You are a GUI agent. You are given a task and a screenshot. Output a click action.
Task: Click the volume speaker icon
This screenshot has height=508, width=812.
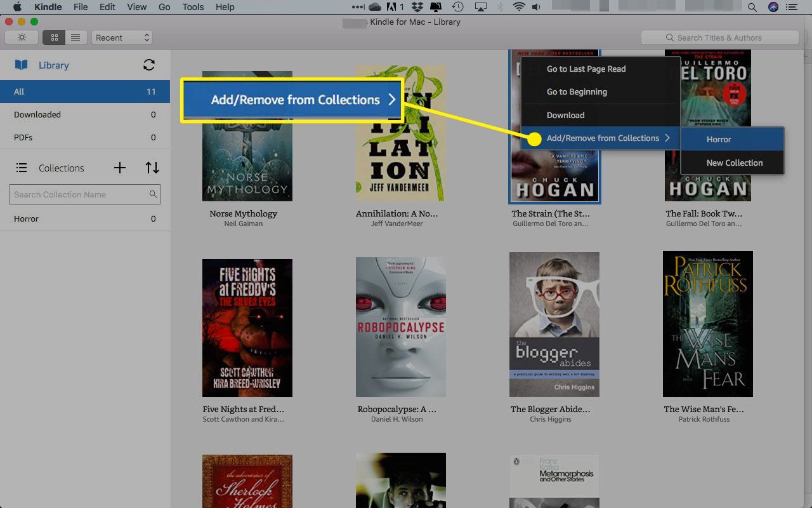[x=537, y=7]
